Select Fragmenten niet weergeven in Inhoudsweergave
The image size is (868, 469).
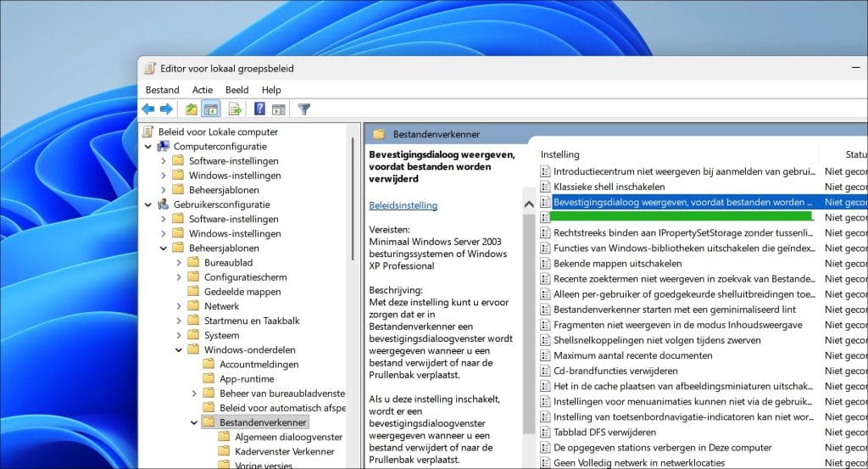[x=677, y=325]
